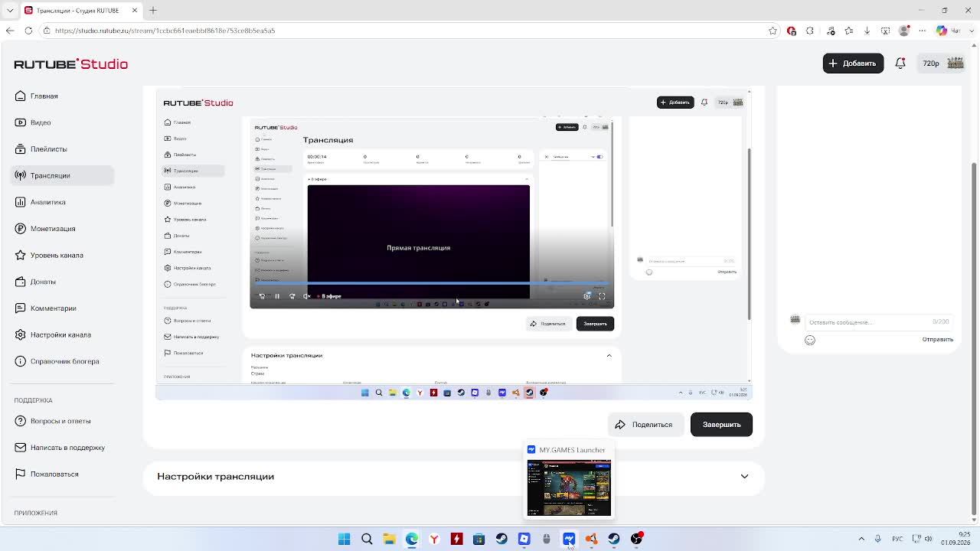The height and width of the screenshot is (551, 980).
Task: Click Отправить to send chat message
Action: 938,340
